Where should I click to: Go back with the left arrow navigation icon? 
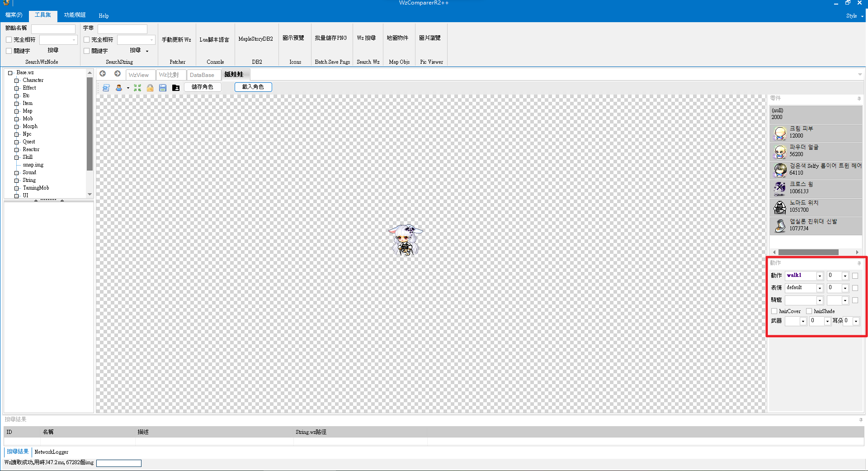103,74
